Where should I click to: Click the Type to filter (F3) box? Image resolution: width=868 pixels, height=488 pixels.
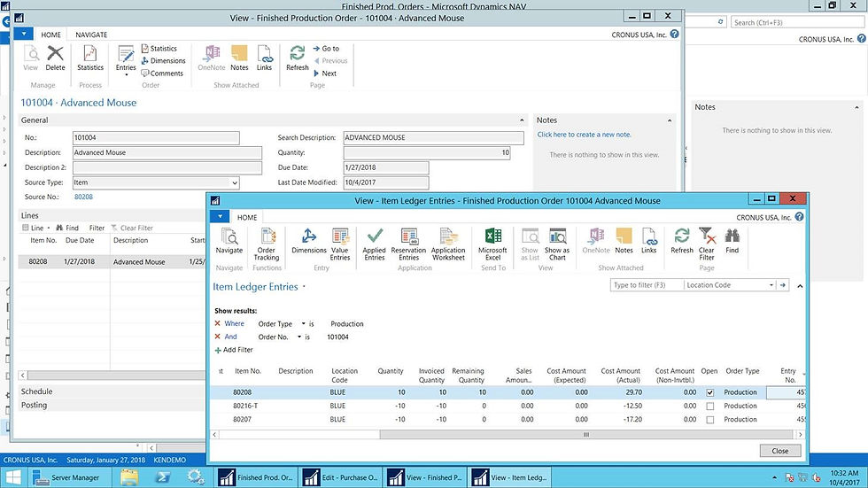(x=646, y=285)
